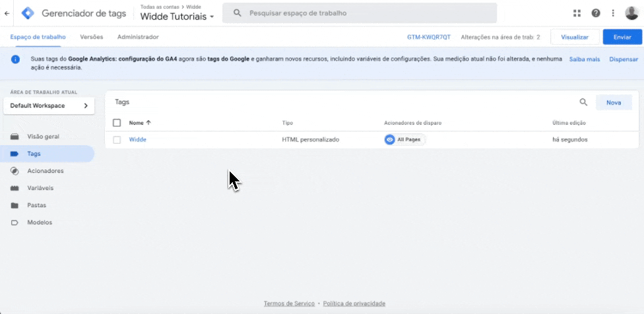Viewport: 644px width, 314px height.
Task: Open the GTM-KWQR7QT container ID link
Action: (x=429, y=37)
